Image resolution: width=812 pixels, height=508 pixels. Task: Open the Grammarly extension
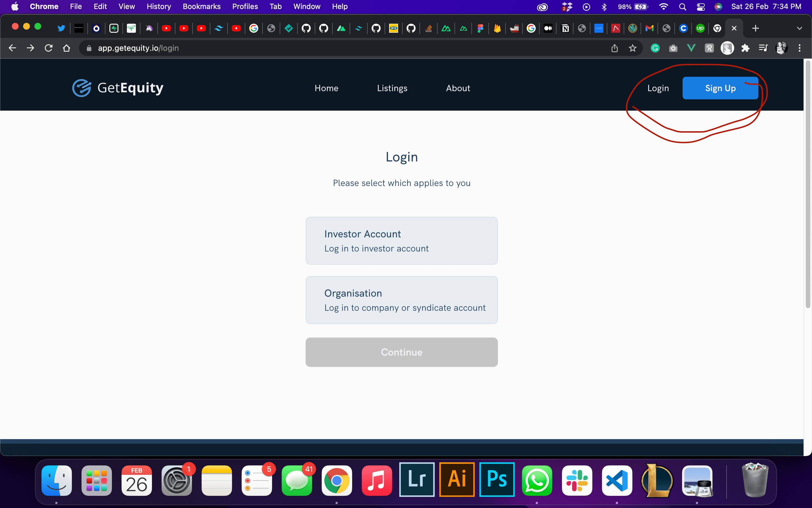pos(655,48)
